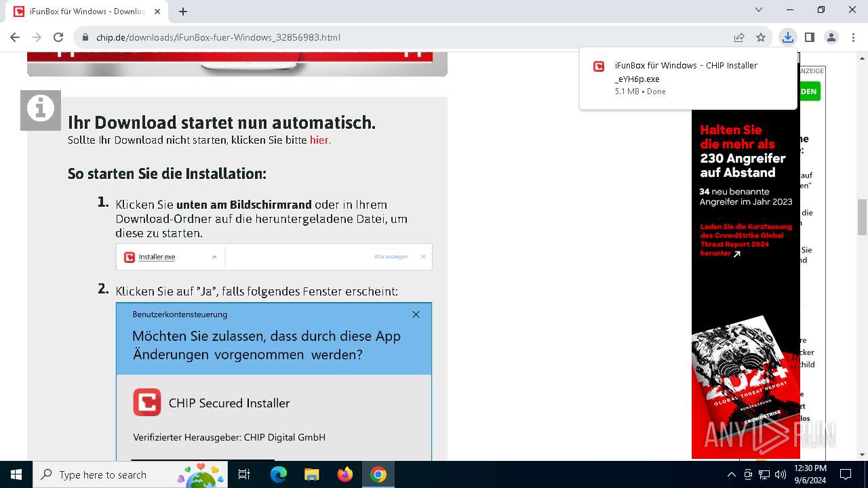Open Windows notification center
Image resolution: width=868 pixels, height=488 pixels.
846,474
